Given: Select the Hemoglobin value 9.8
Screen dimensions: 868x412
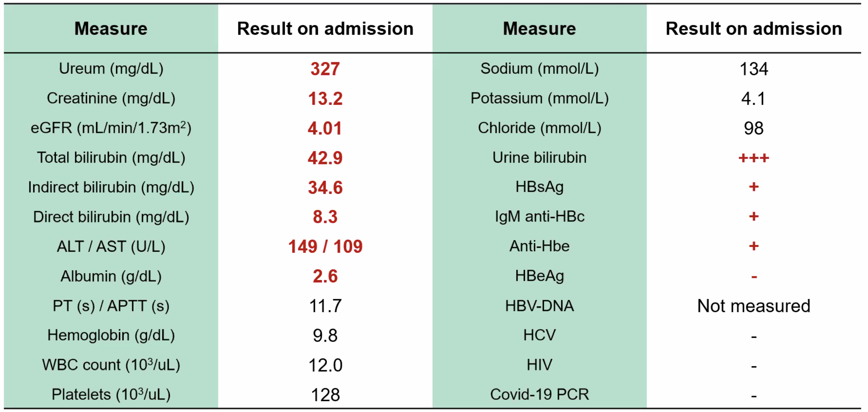Looking at the screenshot, I should (x=325, y=335).
